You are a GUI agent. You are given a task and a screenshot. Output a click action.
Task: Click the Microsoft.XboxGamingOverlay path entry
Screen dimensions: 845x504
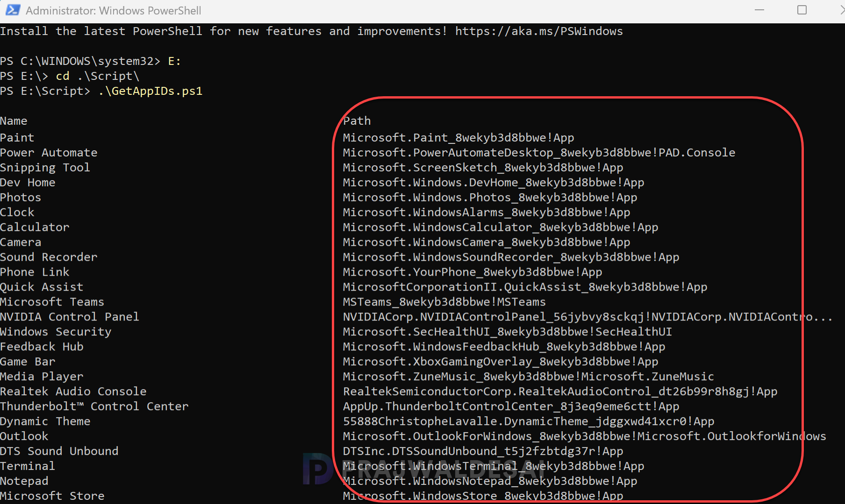point(501,362)
